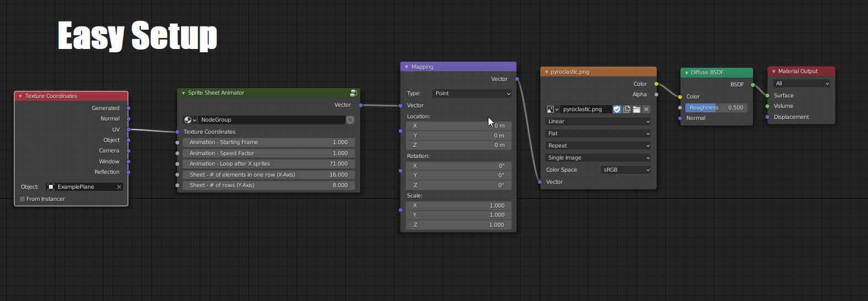Select the Sprite Sheet Animator node header
The image size is (868, 301).
click(x=268, y=93)
